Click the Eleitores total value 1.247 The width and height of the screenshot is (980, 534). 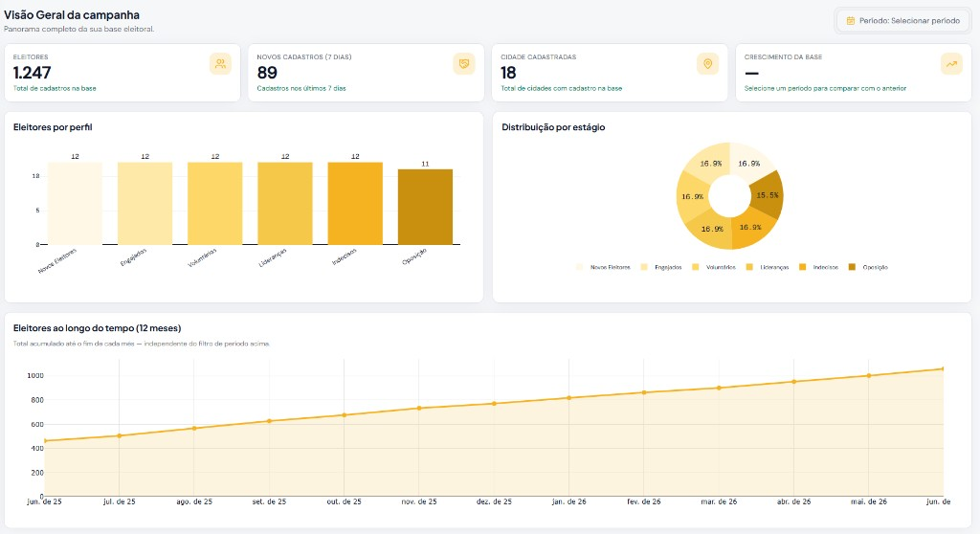pyautogui.click(x=32, y=73)
